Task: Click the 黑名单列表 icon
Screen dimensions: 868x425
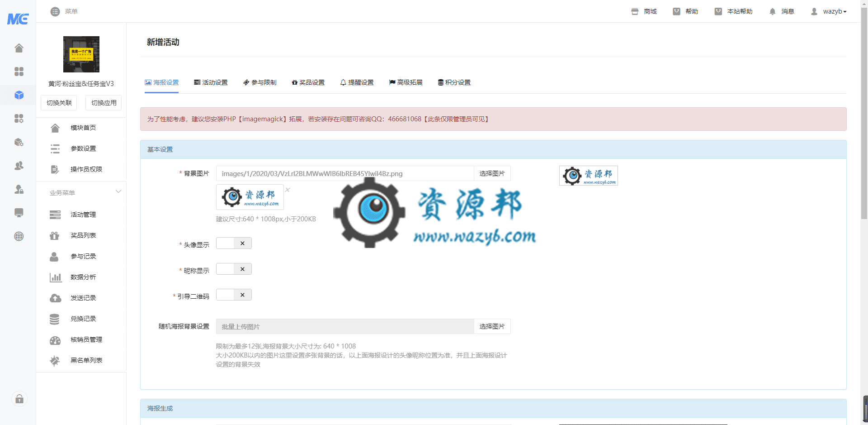Action: tap(55, 361)
